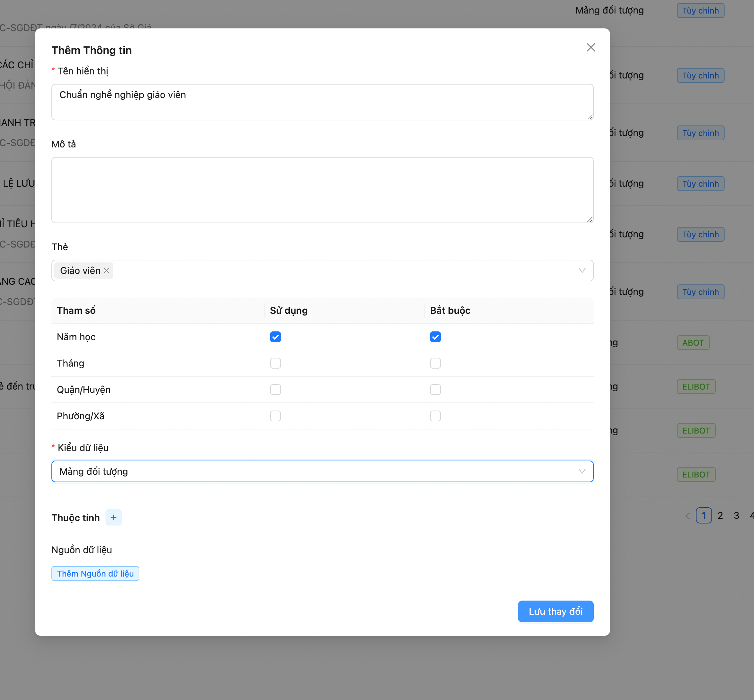Edit the Tên hiển thị field
This screenshot has height=700, width=754.
click(x=322, y=101)
